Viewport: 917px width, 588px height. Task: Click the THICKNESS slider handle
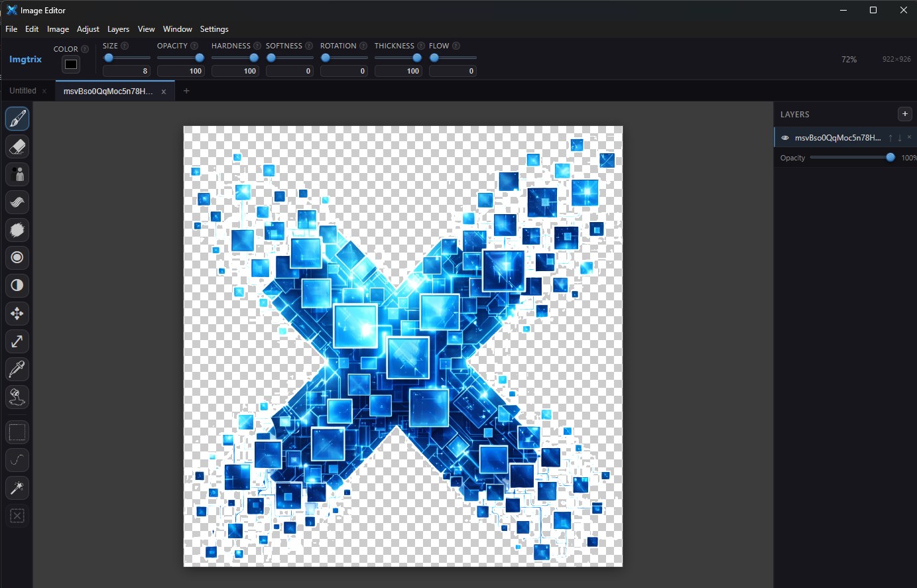pos(416,58)
